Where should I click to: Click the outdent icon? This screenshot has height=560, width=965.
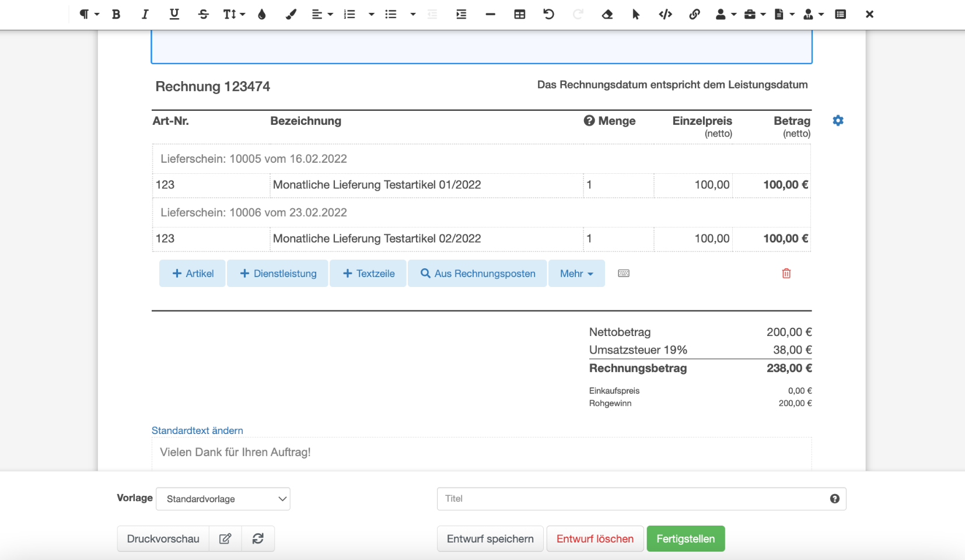pos(432,14)
